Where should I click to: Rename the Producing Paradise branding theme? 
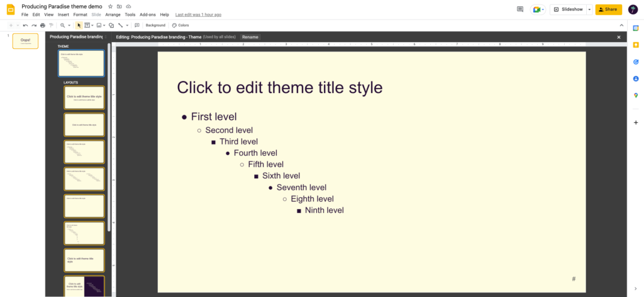(x=250, y=37)
